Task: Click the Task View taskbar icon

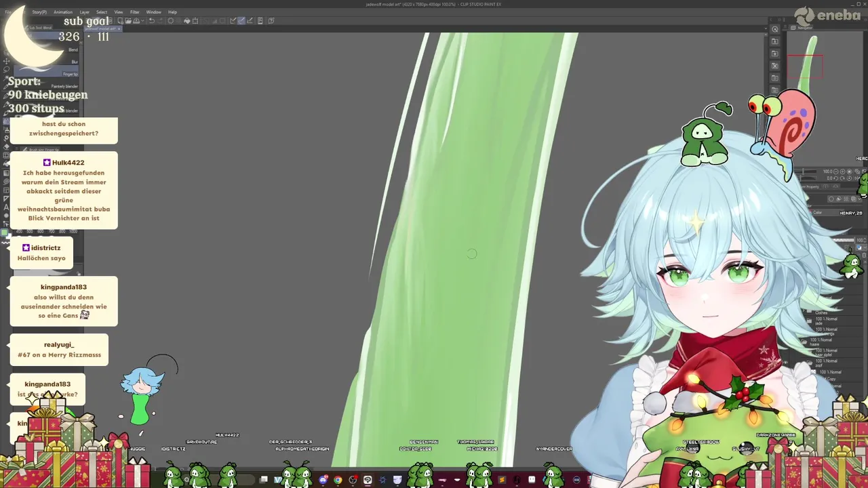Action: click(264, 479)
